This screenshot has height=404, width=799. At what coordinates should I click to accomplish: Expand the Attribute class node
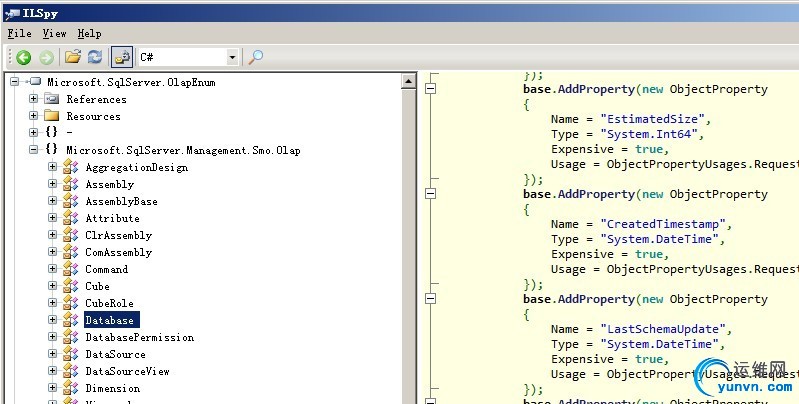pyautogui.click(x=52, y=218)
